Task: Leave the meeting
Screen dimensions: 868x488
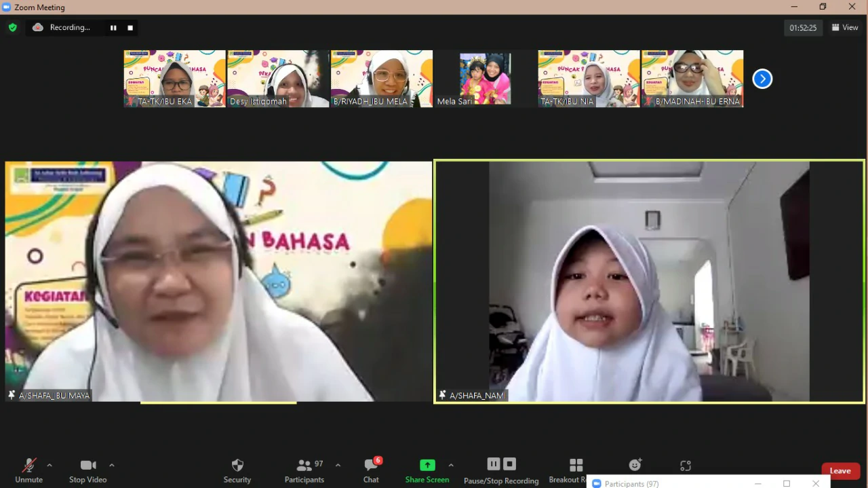Action: click(x=840, y=471)
